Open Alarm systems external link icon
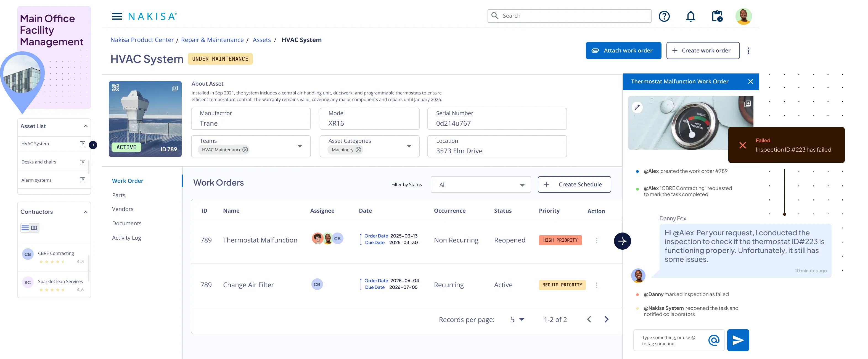 tap(82, 180)
